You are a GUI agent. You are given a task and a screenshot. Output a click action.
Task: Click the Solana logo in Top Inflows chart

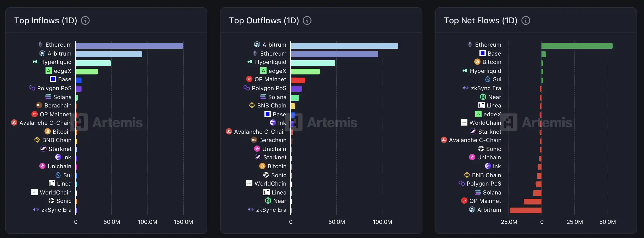pos(48,97)
